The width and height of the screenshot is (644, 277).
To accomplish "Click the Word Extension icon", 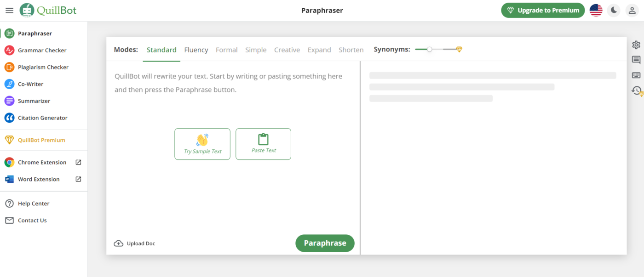I will (9, 179).
